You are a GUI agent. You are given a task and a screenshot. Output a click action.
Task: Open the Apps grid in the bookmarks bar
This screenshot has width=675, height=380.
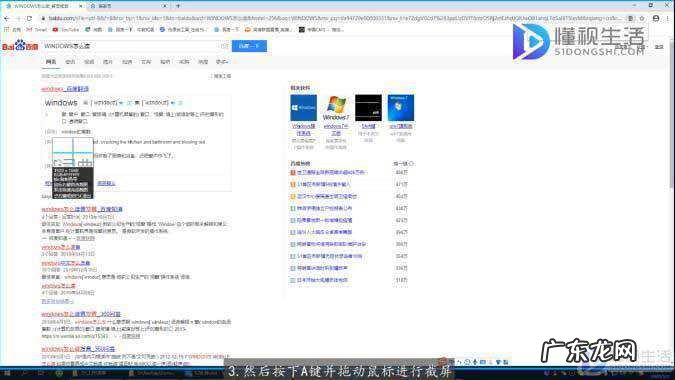click(x=12, y=30)
